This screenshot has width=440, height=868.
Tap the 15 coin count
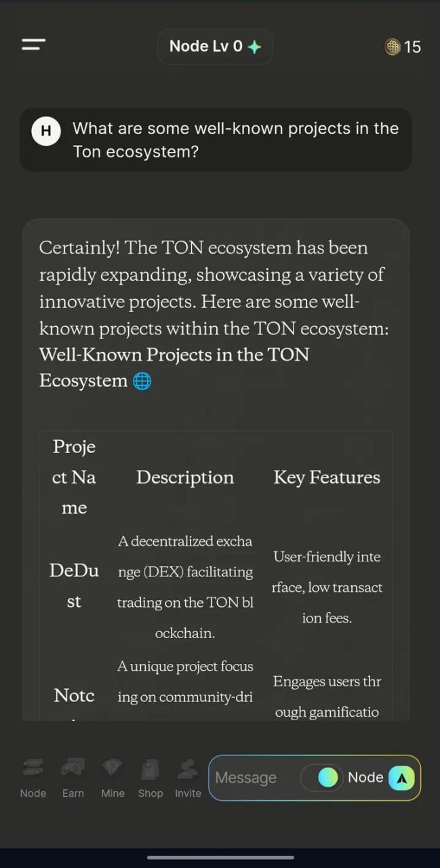(x=414, y=47)
